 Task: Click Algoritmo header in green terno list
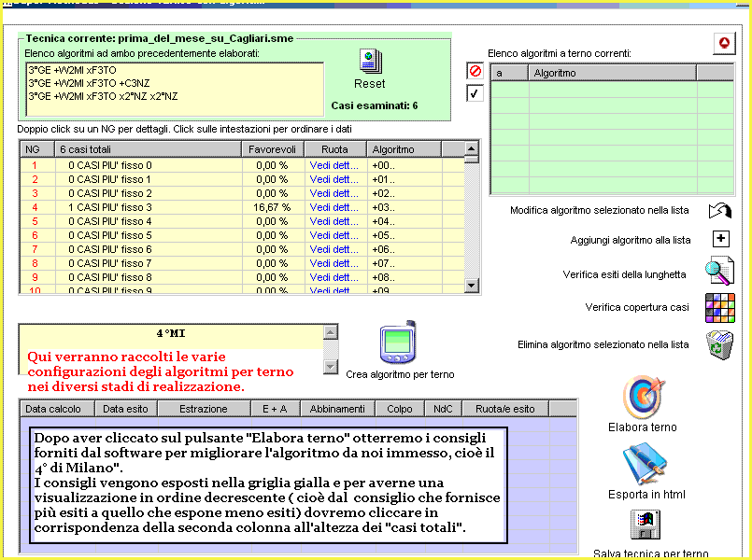[612, 73]
